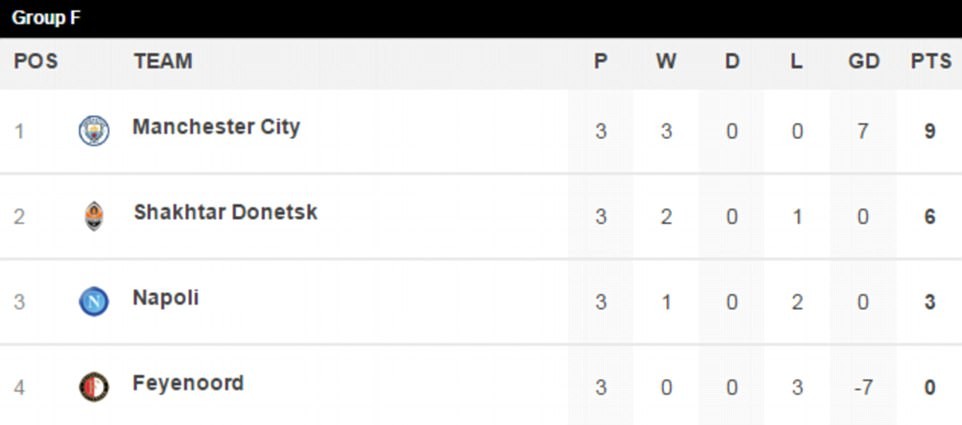Open the Manchester City team link

click(x=216, y=128)
